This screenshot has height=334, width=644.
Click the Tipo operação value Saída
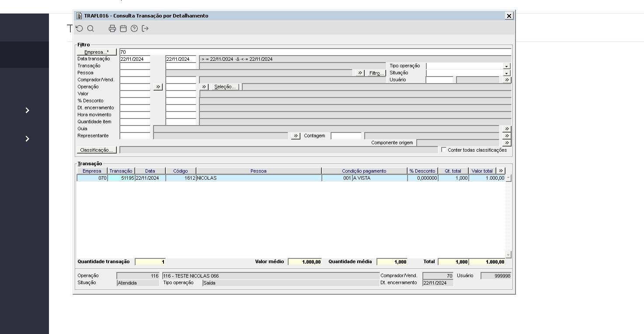pos(291,283)
